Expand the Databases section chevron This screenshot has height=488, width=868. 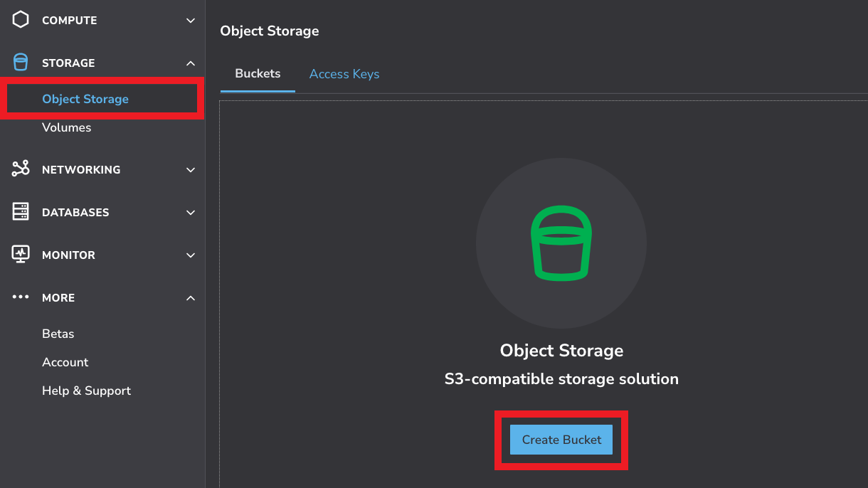click(x=191, y=213)
